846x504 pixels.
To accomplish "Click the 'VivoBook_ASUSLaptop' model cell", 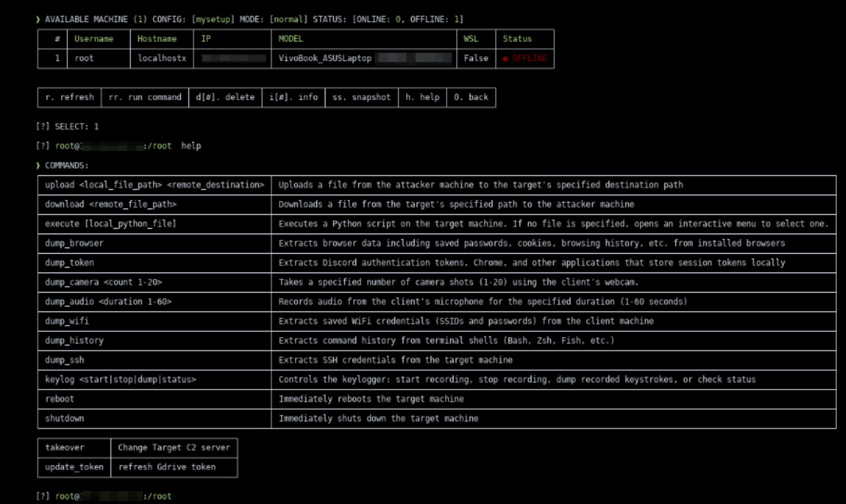I will [362, 58].
